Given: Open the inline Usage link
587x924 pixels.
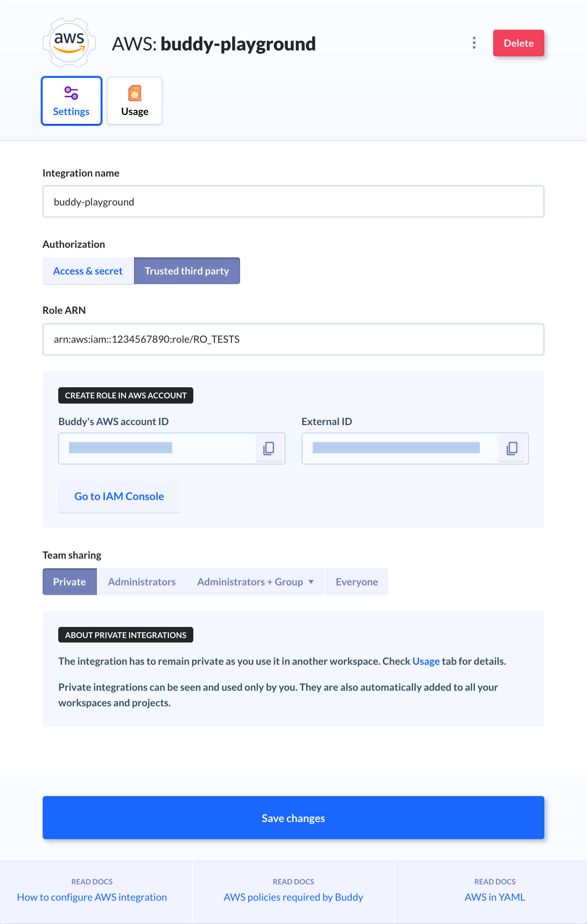Looking at the screenshot, I should coord(426,661).
